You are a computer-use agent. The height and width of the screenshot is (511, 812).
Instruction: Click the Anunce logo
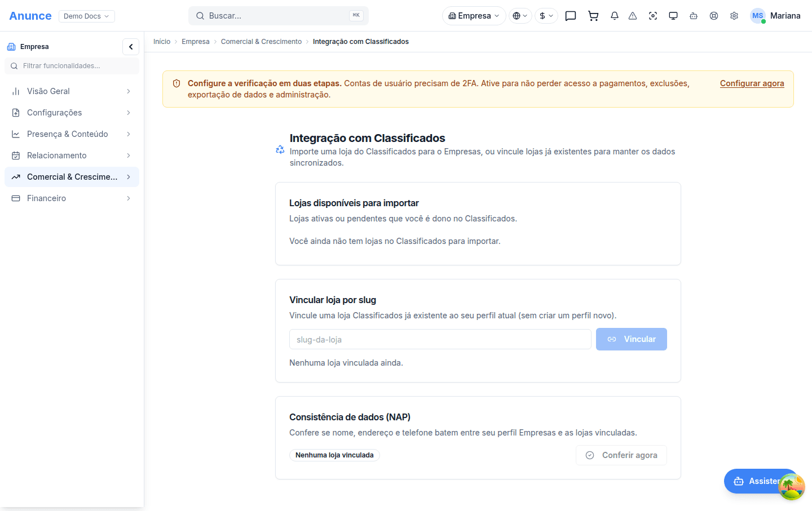click(x=30, y=16)
